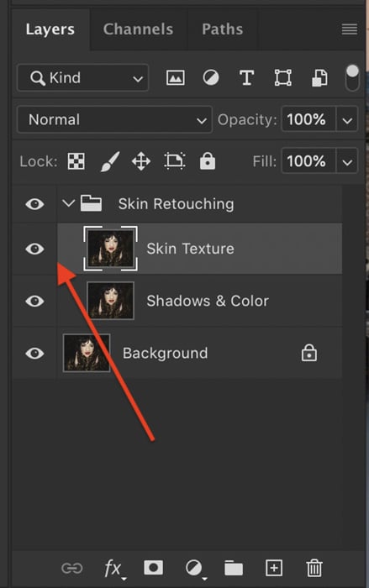Select the Skin Texture layer name
Viewport: 369px width, 588px height.
(x=190, y=249)
